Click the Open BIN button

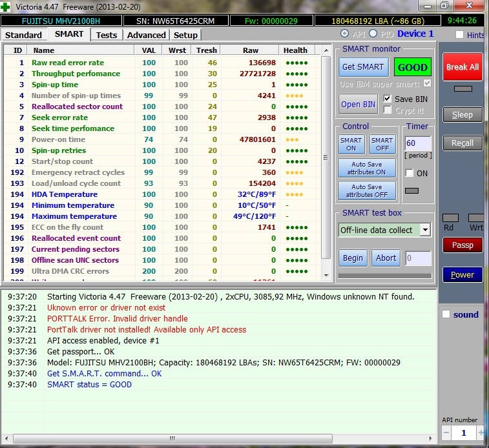358,104
